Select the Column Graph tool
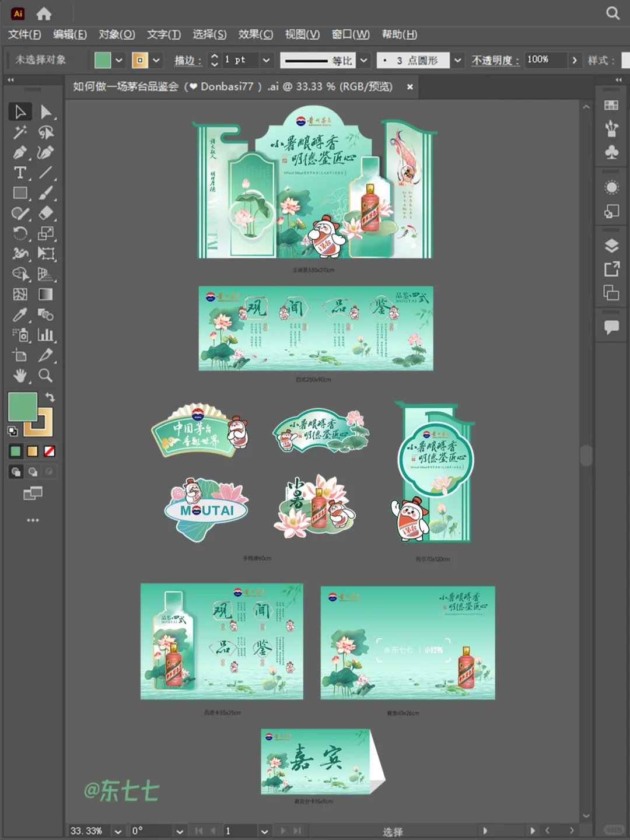 point(45,335)
